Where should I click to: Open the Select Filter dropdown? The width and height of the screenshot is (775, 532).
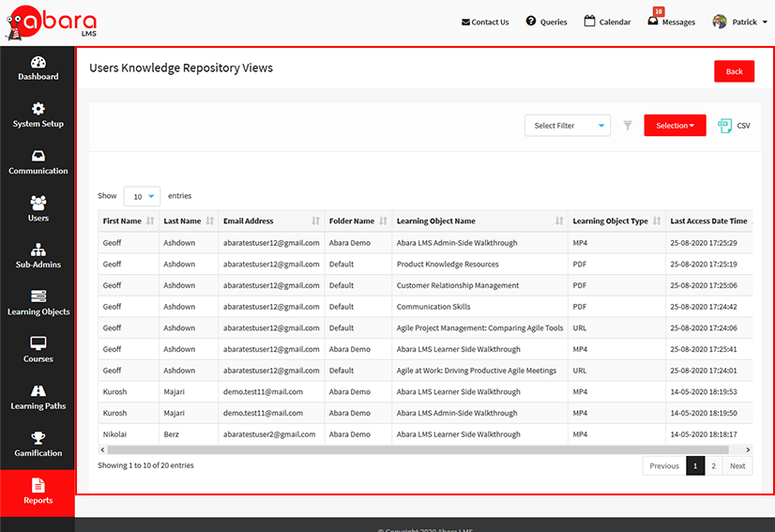pos(568,126)
